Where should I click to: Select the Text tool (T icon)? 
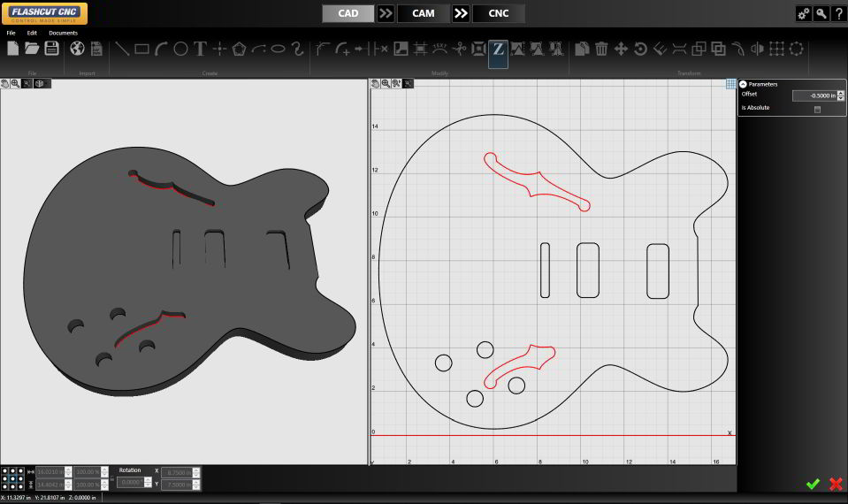[200, 50]
